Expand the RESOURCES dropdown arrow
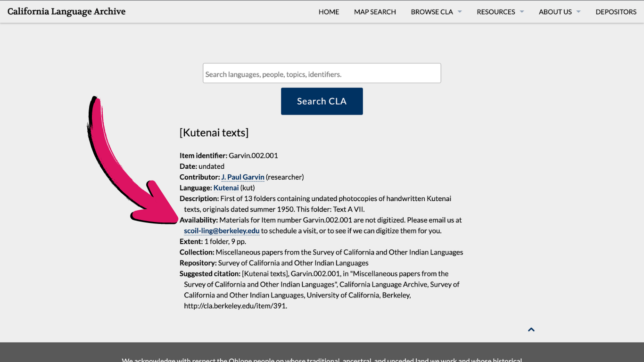This screenshot has width=644, height=362. pyautogui.click(x=522, y=12)
